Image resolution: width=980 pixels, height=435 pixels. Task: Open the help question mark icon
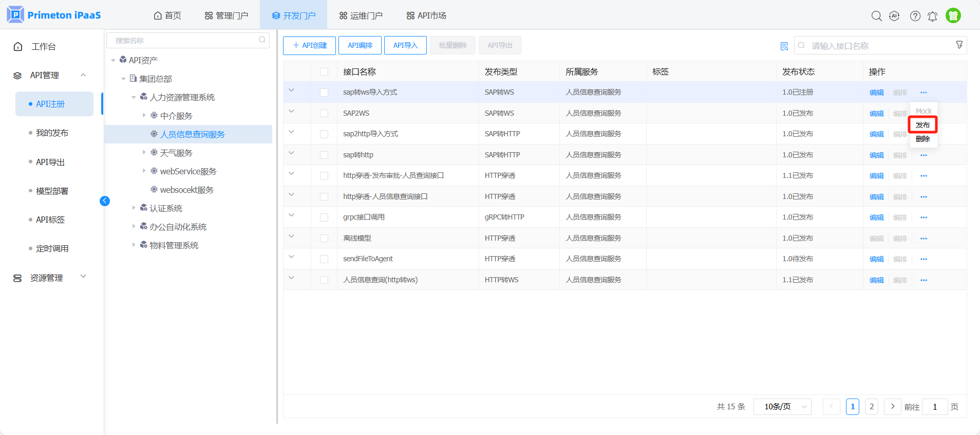(x=915, y=16)
